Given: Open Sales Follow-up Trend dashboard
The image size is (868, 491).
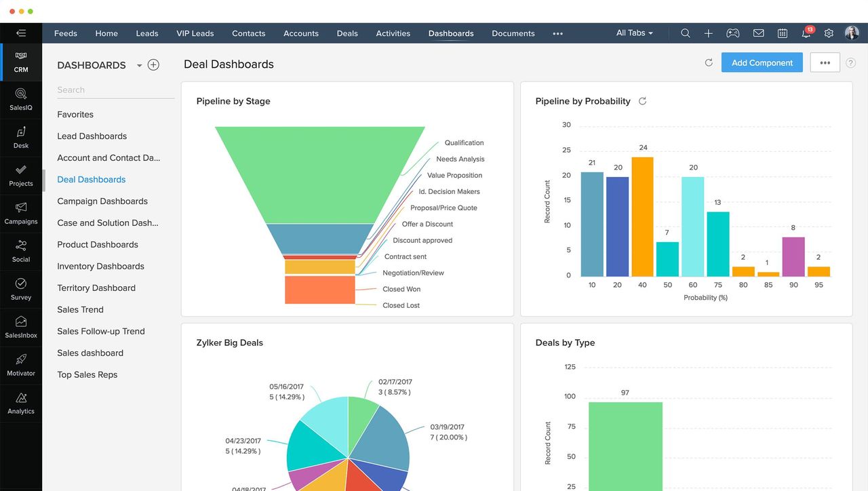Looking at the screenshot, I should [101, 332].
